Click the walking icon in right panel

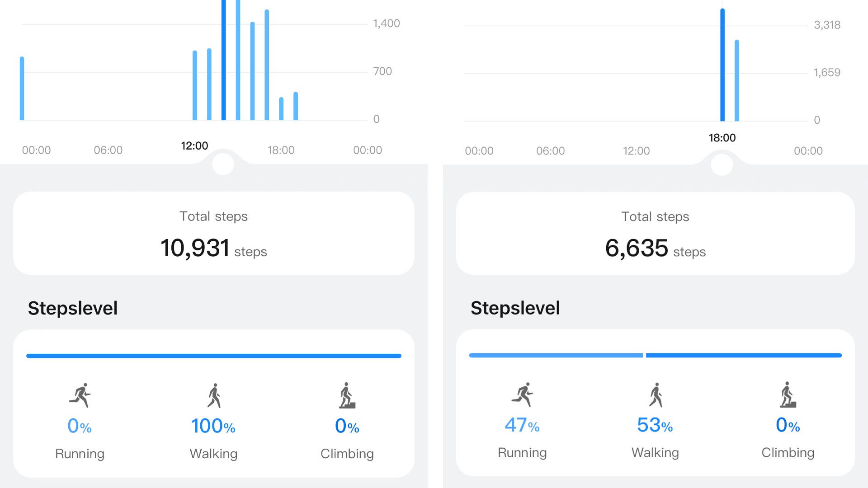[656, 394]
